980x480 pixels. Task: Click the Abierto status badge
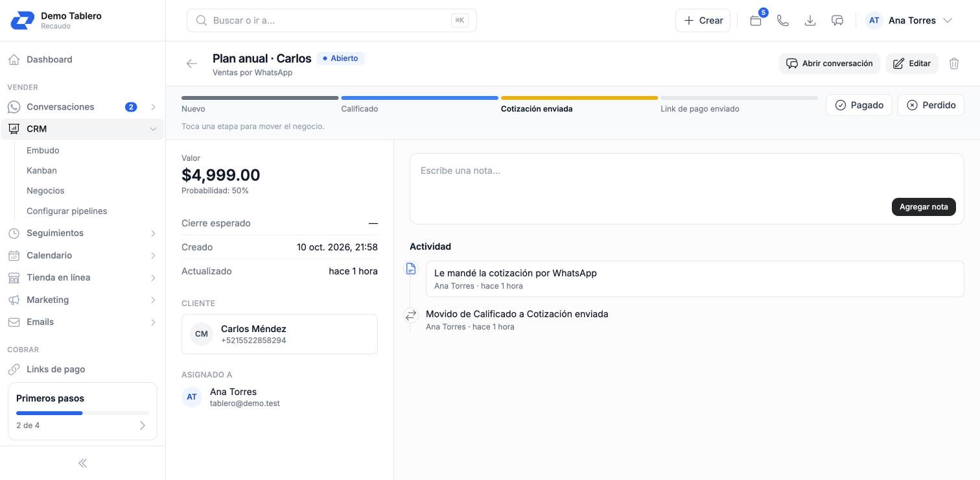pos(341,58)
